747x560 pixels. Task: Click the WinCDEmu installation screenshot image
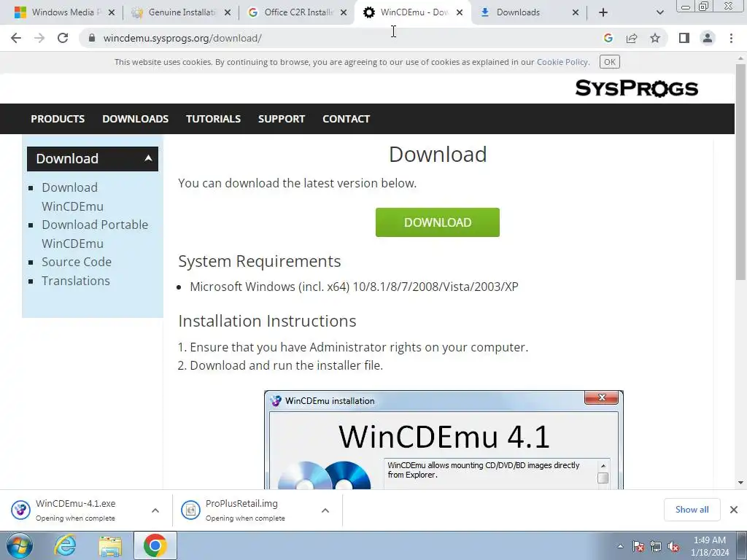(444, 440)
